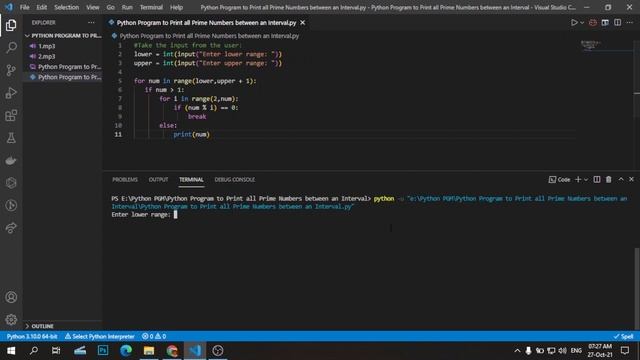This screenshot has height=360, width=640.
Task: Switch to the OUTPUT panel tab
Action: pyautogui.click(x=158, y=180)
